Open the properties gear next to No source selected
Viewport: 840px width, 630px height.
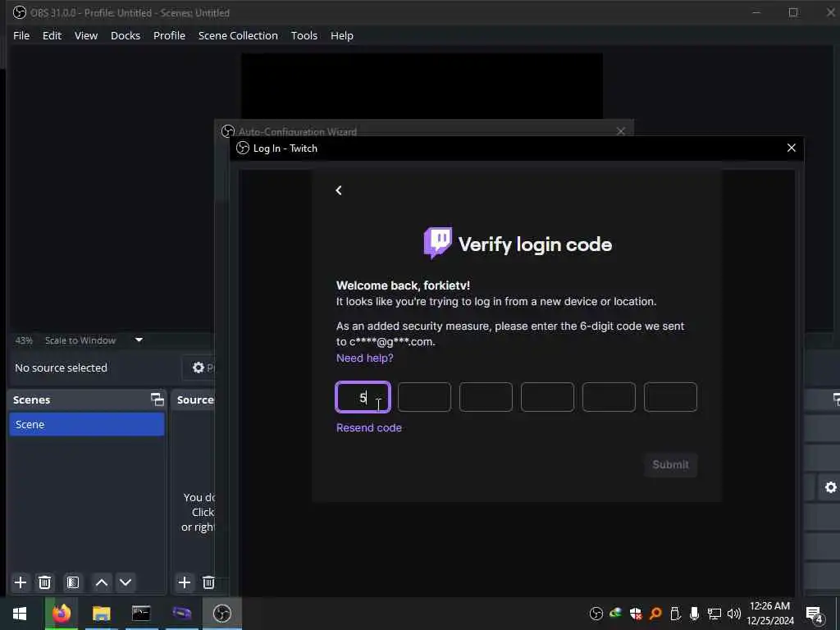point(199,367)
